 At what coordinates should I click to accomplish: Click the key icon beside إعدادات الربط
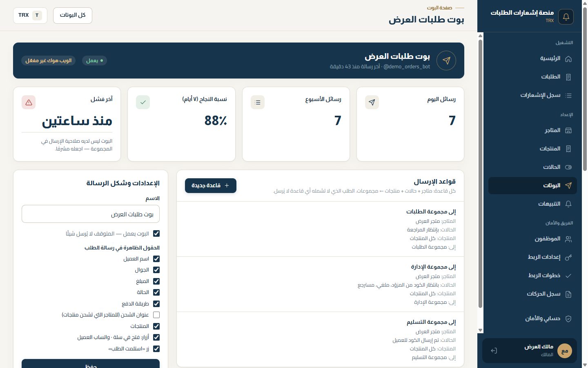click(568, 257)
